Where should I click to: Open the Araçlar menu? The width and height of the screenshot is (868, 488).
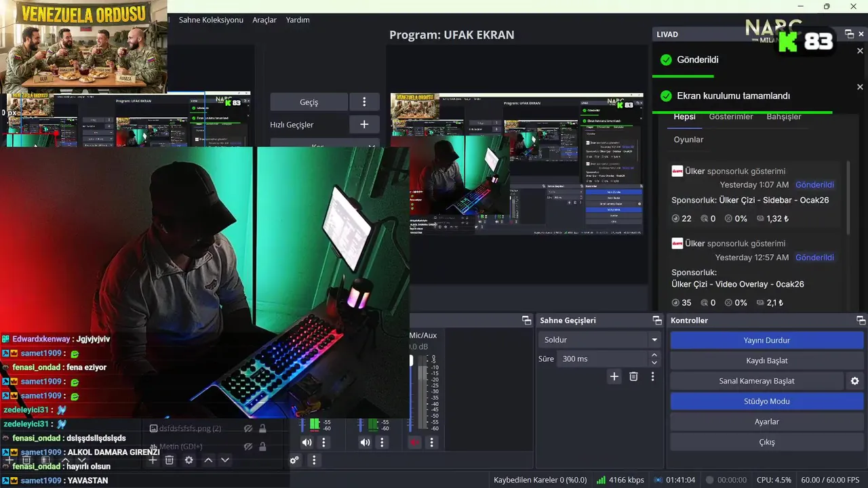(264, 20)
